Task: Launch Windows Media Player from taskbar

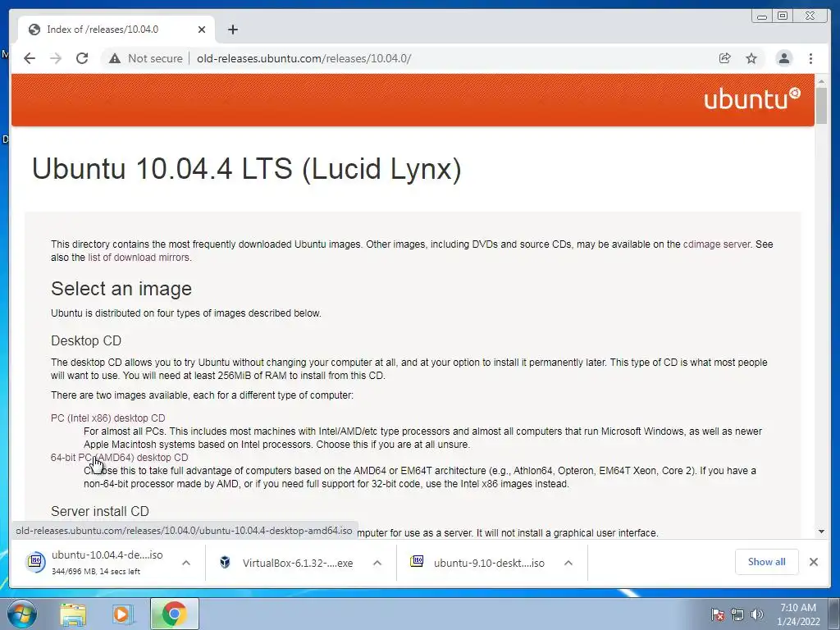Action: point(122,614)
